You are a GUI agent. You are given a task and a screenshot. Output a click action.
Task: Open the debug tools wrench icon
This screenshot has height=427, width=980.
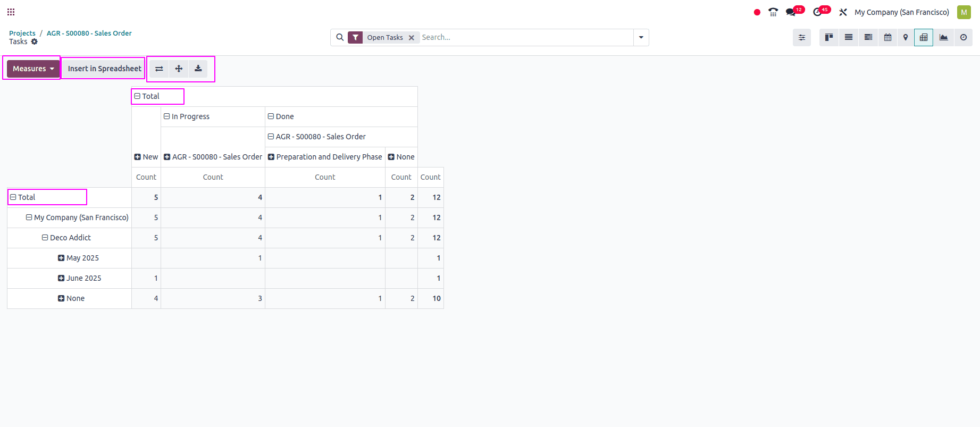click(843, 12)
